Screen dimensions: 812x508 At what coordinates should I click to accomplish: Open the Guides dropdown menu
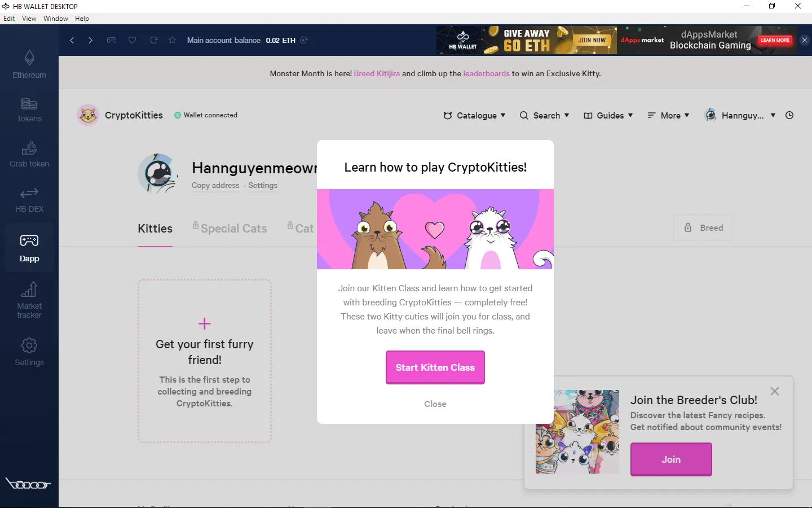608,115
